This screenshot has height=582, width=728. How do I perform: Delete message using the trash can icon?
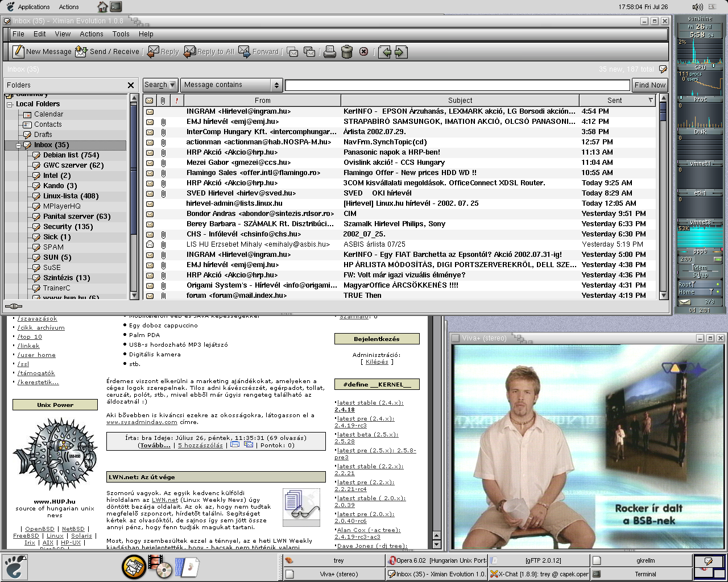pos(347,52)
